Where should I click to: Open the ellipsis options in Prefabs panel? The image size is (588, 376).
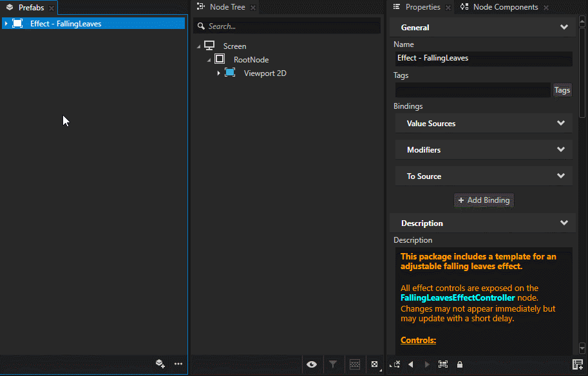[178, 364]
